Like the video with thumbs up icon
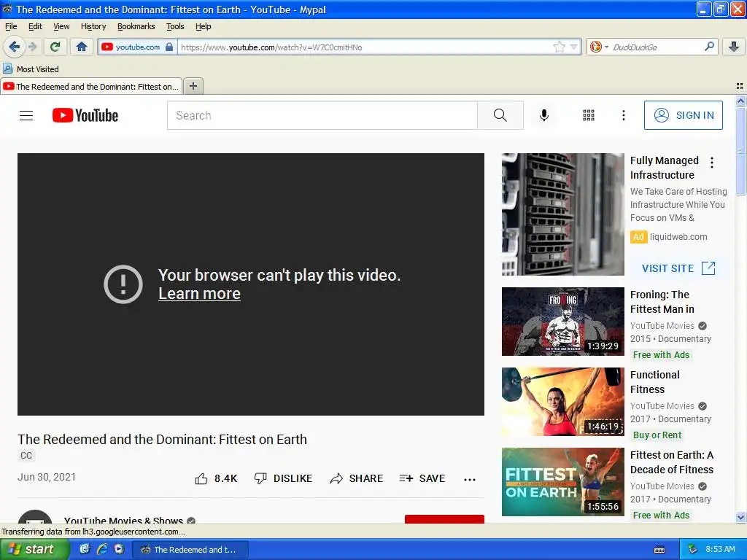This screenshot has width=747, height=560. (201, 478)
